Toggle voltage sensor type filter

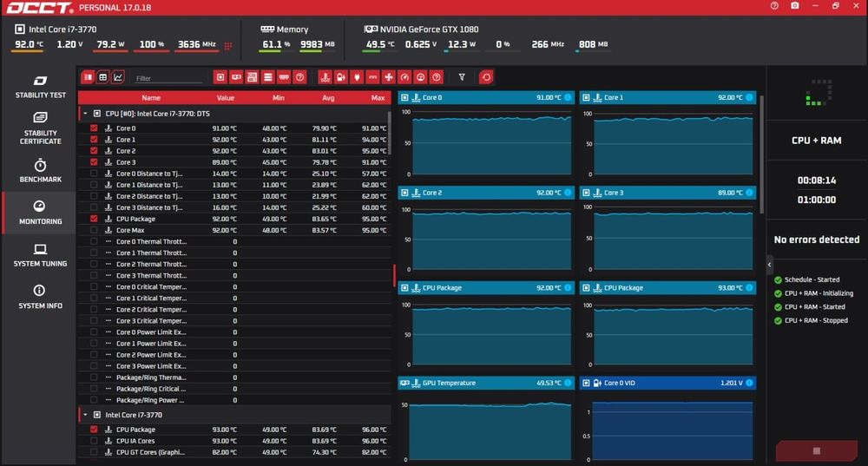click(341, 77)
